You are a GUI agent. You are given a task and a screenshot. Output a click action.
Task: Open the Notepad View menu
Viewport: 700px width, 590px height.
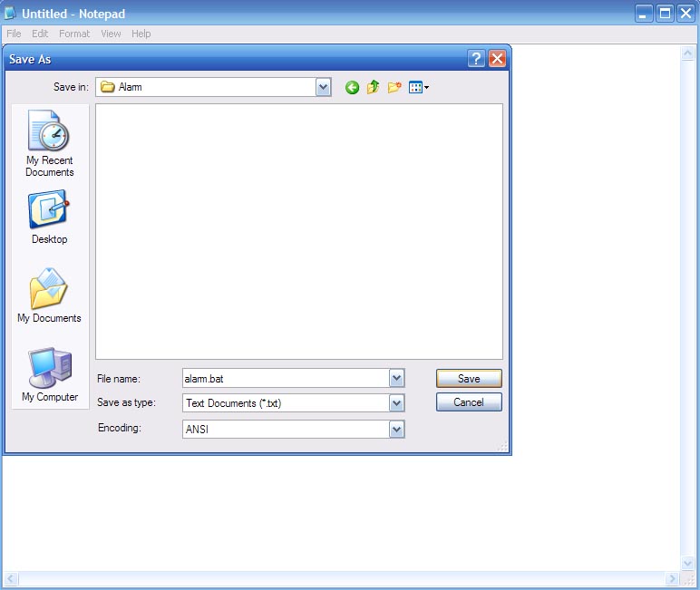pyautogui.click(x=111, y=34)
